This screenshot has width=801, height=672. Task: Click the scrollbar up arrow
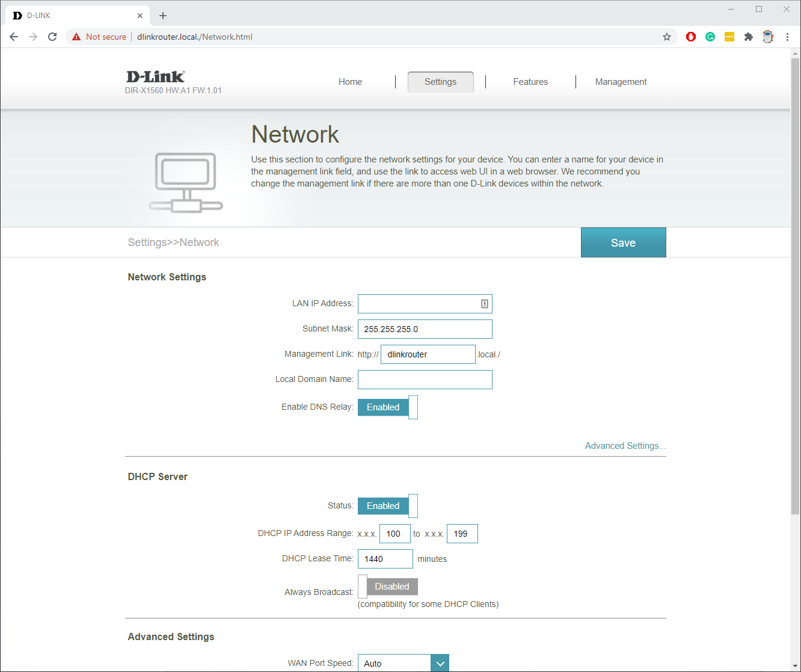(x=795, y=54)
